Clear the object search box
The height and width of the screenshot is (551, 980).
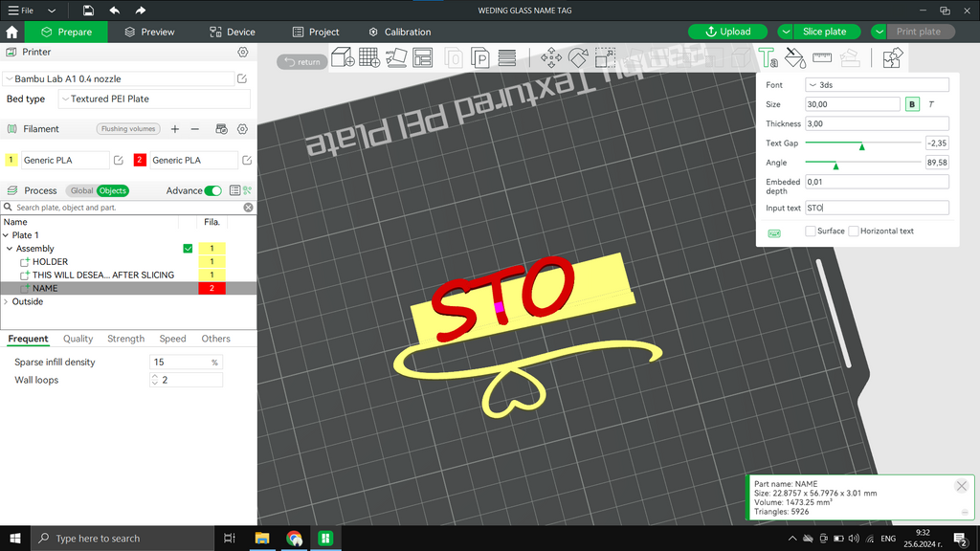[248, 208]
